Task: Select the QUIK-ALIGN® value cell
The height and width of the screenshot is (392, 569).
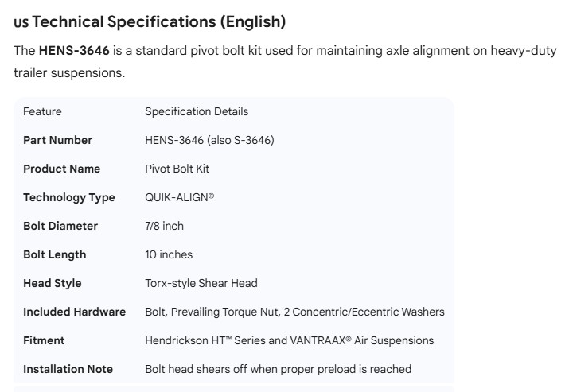Action: (179, 197)
